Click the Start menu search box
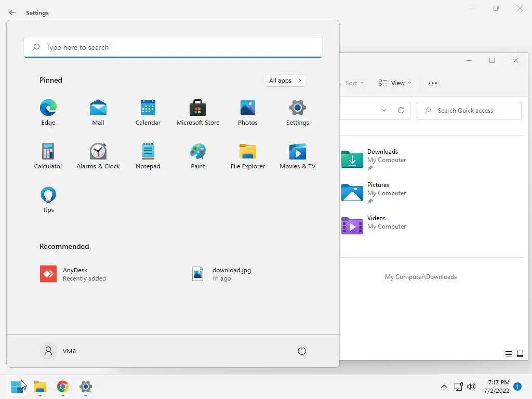Viewport: 532px width, 399px height. (173, 47)
